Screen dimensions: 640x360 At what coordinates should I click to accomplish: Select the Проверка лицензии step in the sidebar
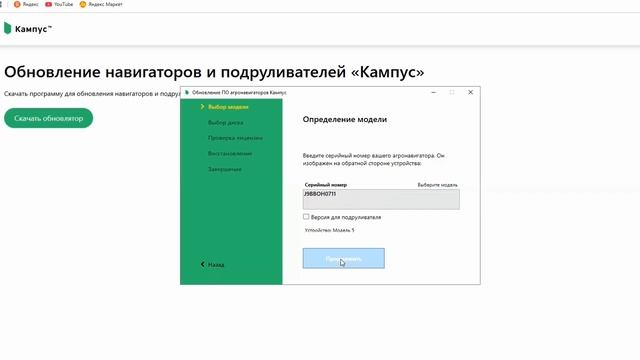[x=235, y=138]
